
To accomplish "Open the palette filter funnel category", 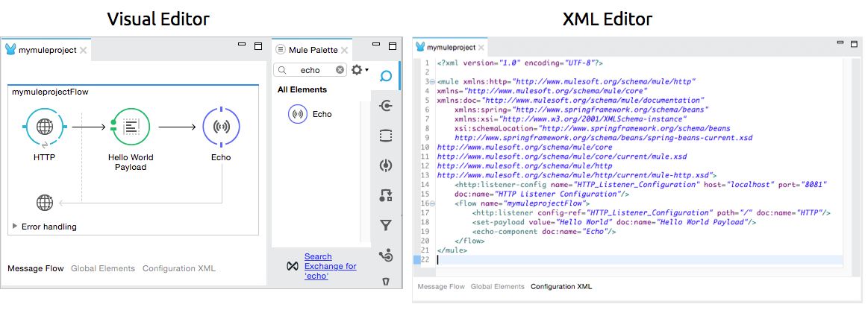I will pyautogui.click(x=386, y=225).
